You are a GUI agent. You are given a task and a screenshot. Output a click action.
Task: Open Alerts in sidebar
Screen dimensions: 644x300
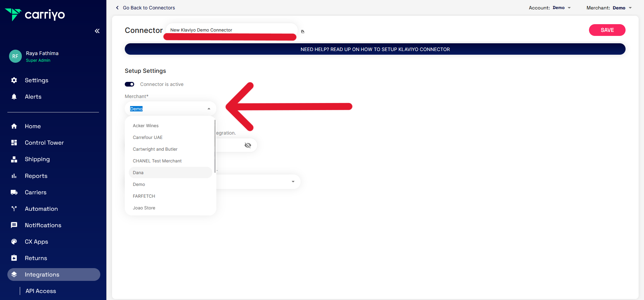point(33,97)
